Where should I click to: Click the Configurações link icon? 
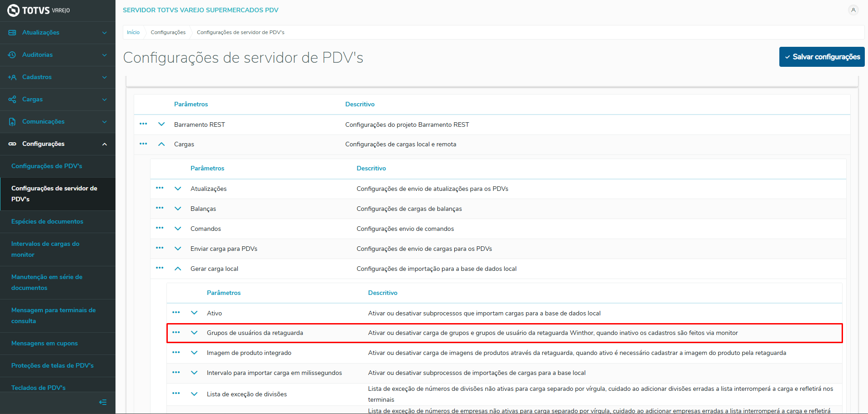coord(12,144)
